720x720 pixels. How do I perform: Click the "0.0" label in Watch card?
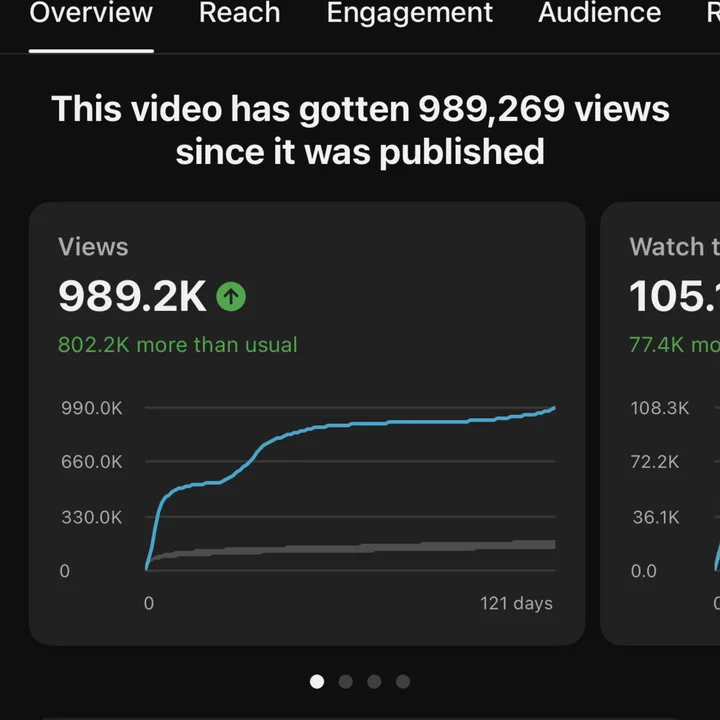pos(644,571)
